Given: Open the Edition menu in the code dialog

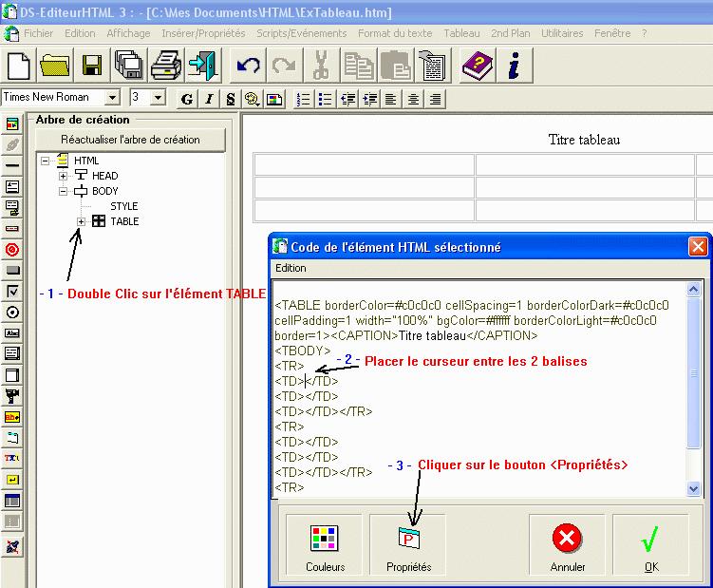Looking at the screenshot, I should pyautogui.click(x=291, y=268).
